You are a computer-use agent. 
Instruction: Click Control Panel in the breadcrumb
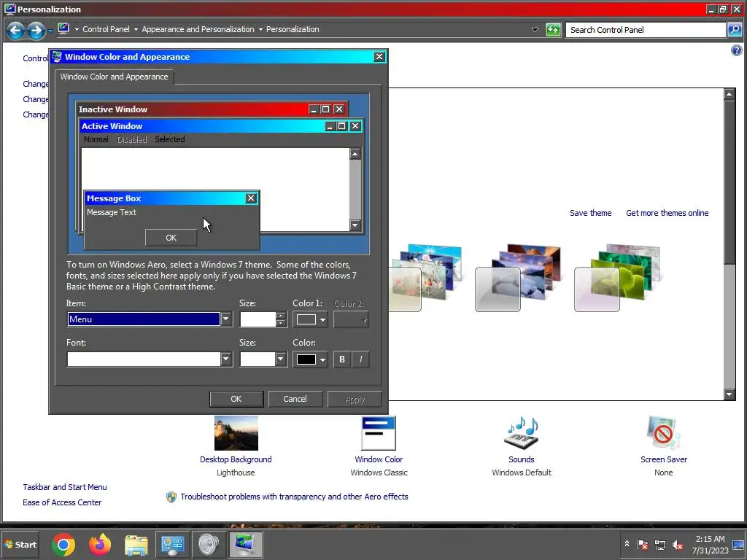(106, 29)
